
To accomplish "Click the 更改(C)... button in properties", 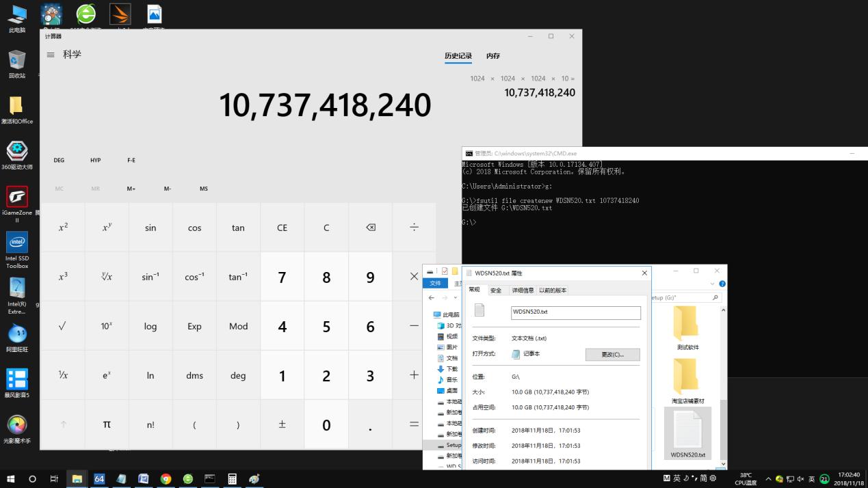I will [x=611, y=354].
